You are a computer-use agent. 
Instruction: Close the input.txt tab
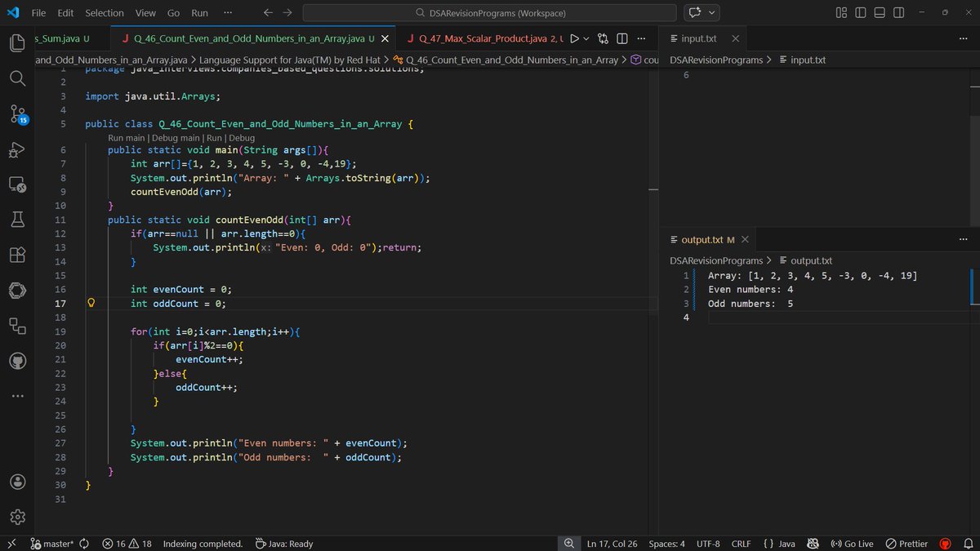735,38
